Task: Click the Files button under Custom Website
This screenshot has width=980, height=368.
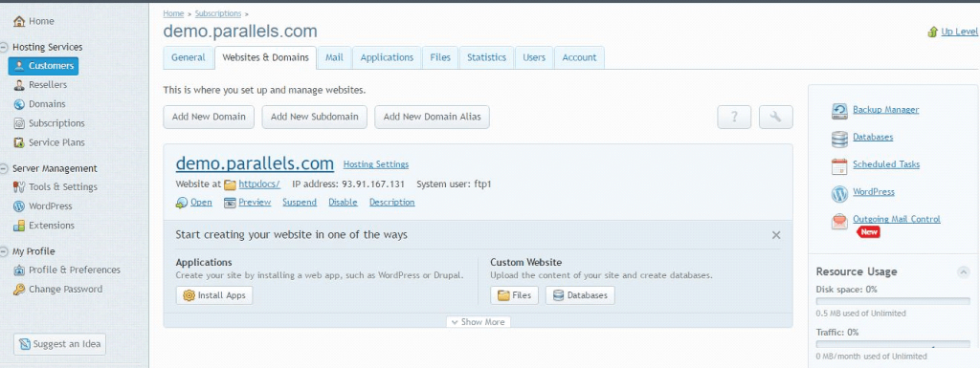Action: [x=514, y=295]
